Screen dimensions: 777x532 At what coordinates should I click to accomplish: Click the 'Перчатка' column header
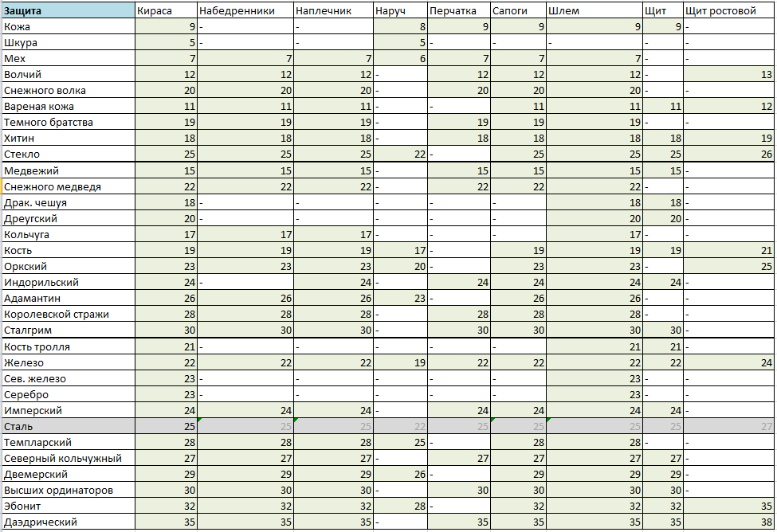[459, 10]
